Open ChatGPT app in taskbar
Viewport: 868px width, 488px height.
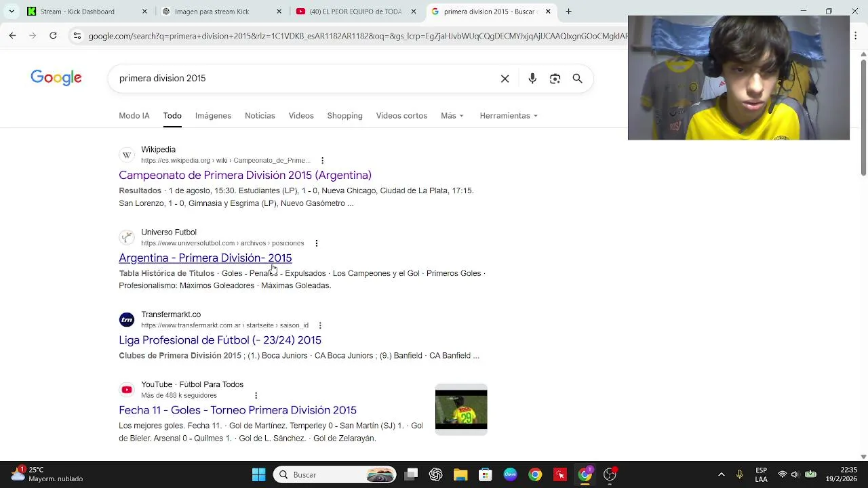[x=435, y=474]
